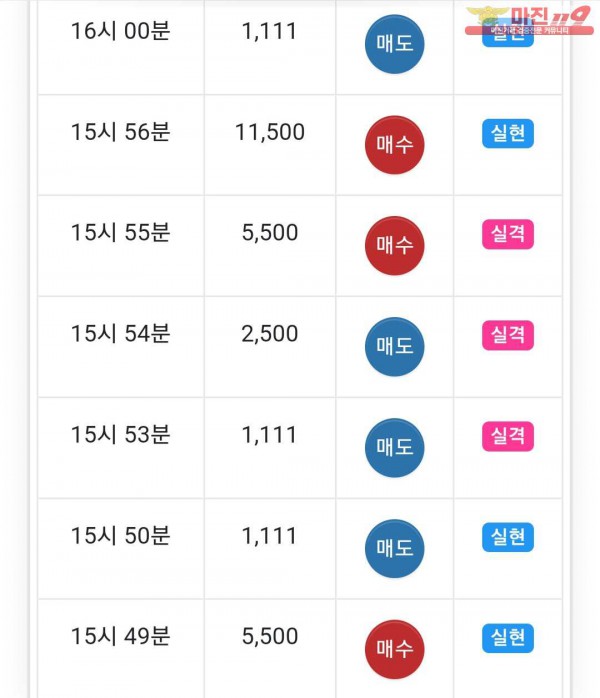Click the blue 매도 circle in 15시 50분 row

tap(394, 549)
